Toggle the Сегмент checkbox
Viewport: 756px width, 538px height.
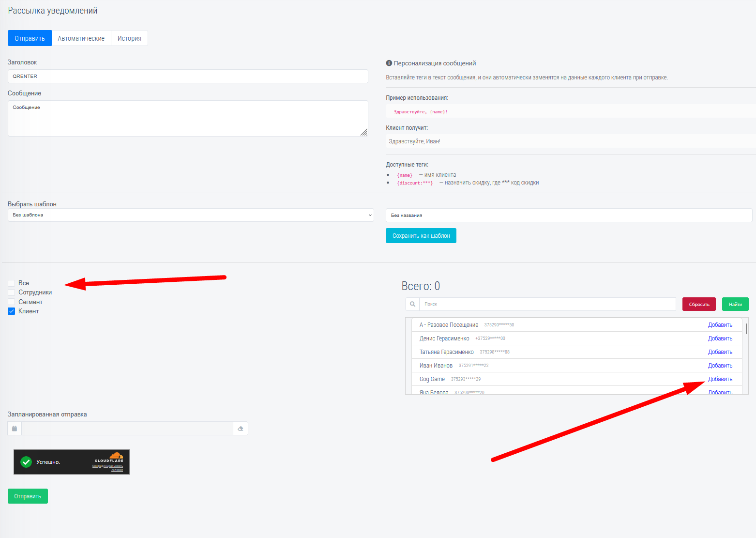coord(12,302)
